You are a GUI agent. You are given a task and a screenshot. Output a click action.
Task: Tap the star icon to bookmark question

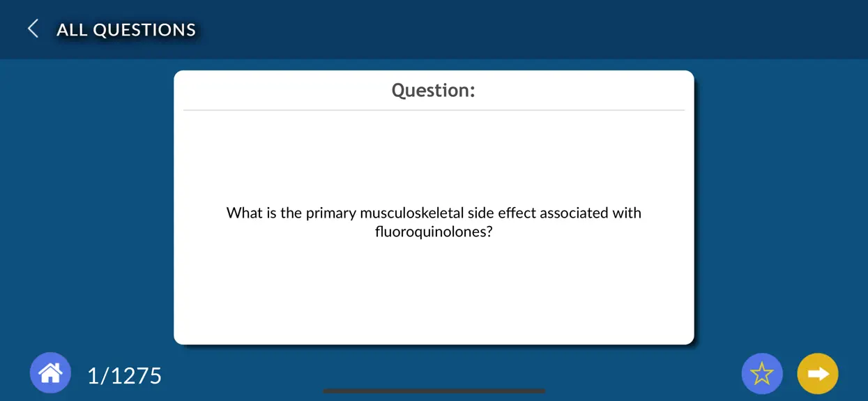[762, 374]
